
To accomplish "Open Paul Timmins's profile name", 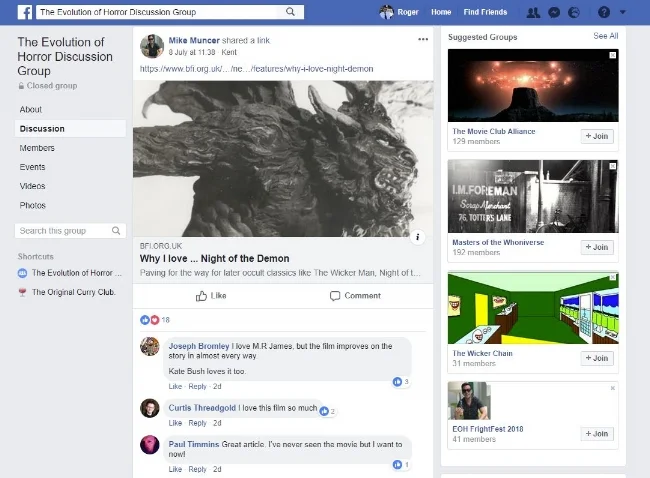I will click(194, 444).
